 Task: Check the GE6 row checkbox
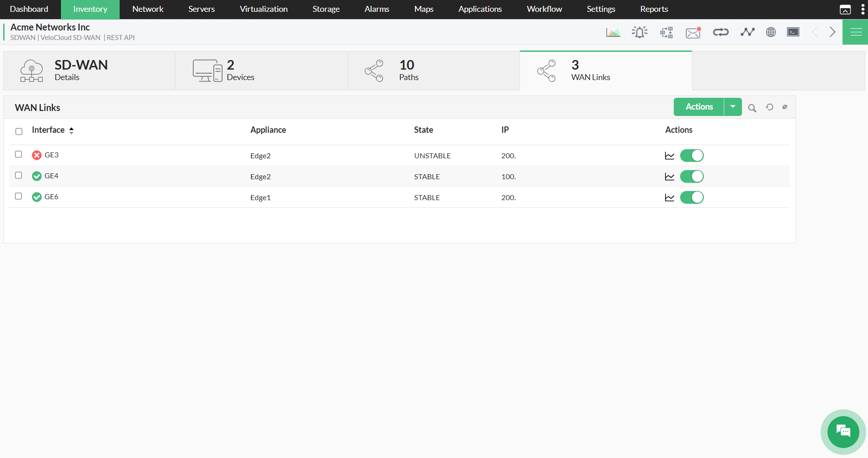pyautogui.click(x=18, y=196)
